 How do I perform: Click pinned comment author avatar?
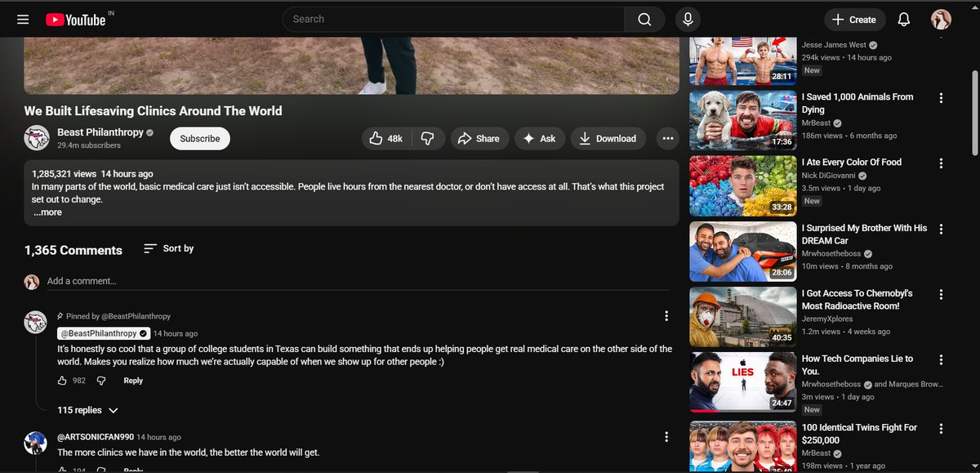[x=35, y=322]
